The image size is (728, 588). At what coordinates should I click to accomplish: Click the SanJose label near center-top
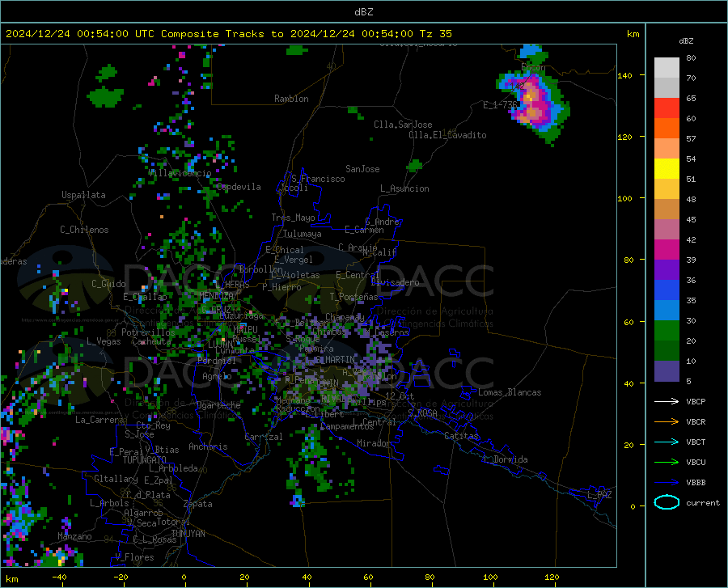coord(362,169)
